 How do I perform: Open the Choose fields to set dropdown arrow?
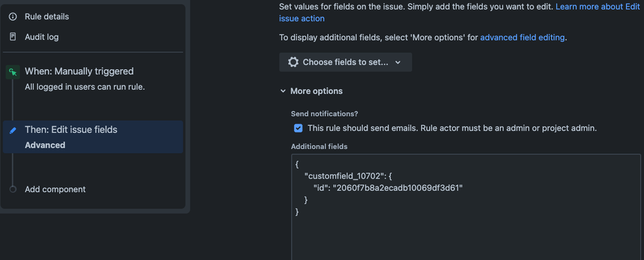398,63
